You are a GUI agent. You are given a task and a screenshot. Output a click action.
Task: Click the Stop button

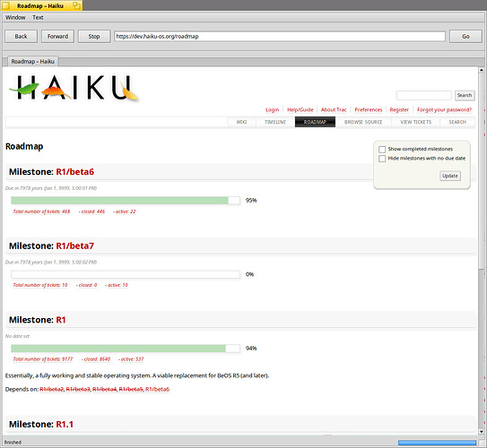[x=94, y=37]
